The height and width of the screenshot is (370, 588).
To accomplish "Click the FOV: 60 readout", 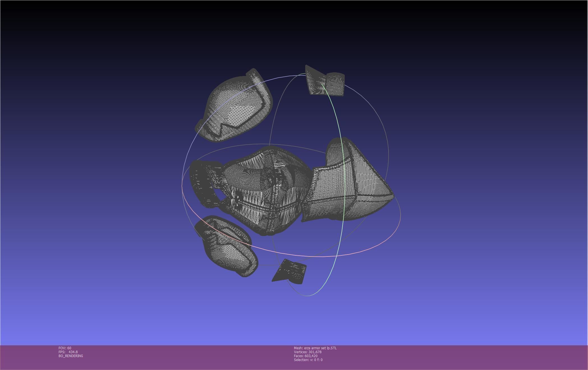I will (x=65, y=348).
